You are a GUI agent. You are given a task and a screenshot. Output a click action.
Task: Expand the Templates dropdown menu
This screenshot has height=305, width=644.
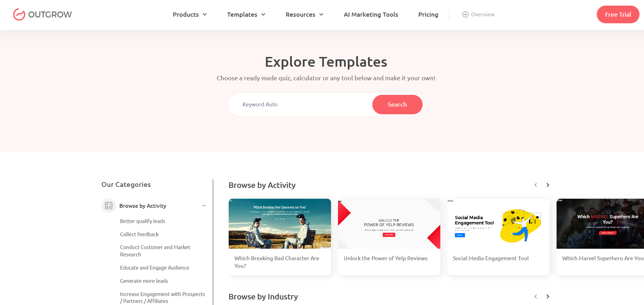point(246,15)
